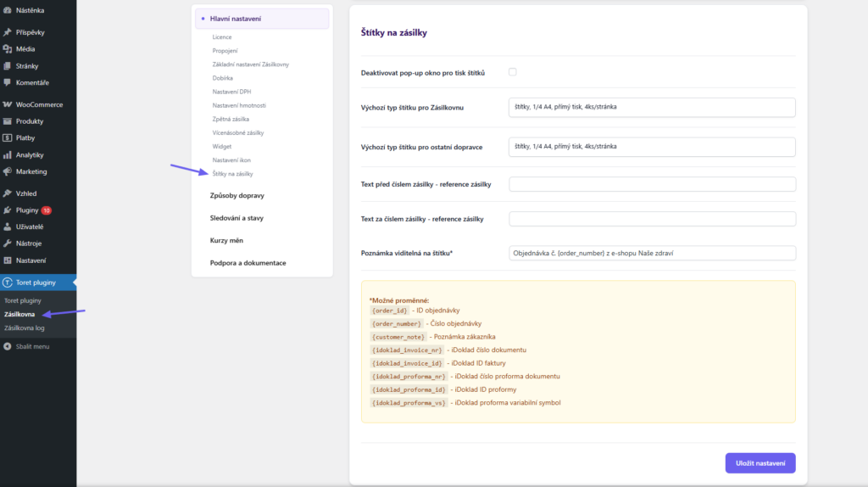Click the {customer_note} variable code
The width and height of the screenshot is (868, 487).
tap(398, 337)
